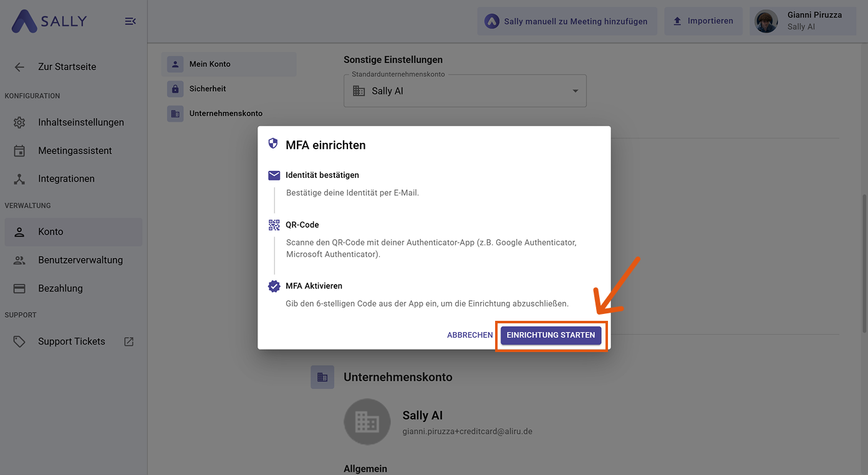868x475 pixels.
Task: Click the Importieren upload icon
Action: (x=677, y=20)
